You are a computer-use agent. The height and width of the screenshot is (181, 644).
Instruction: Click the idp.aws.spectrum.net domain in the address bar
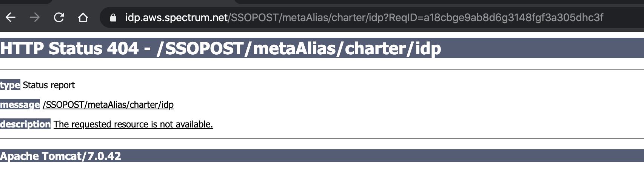pos(176,18)
